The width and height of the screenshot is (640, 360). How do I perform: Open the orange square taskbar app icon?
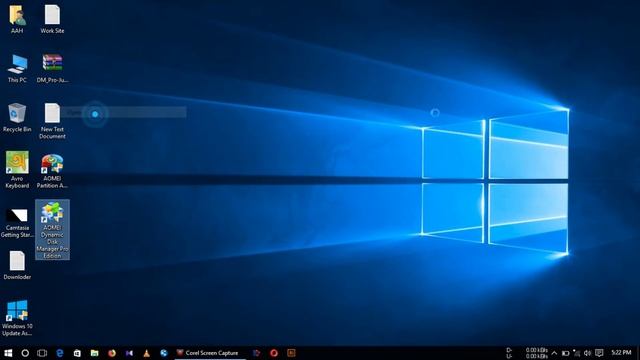point(291,353)
